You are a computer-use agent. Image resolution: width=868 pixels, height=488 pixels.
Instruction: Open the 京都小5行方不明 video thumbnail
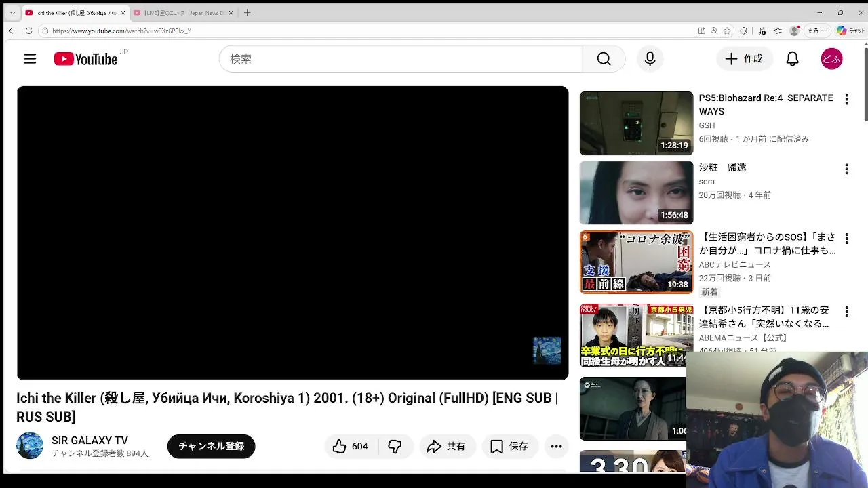pyautogui.click(x=636, y=335)
